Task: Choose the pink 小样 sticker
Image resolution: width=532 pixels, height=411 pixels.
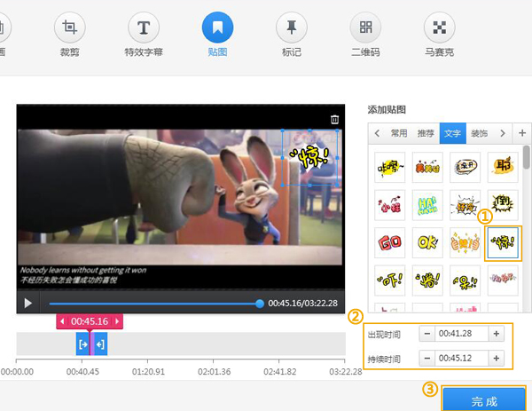Action: pyautogui.click(x=390, y=205)
